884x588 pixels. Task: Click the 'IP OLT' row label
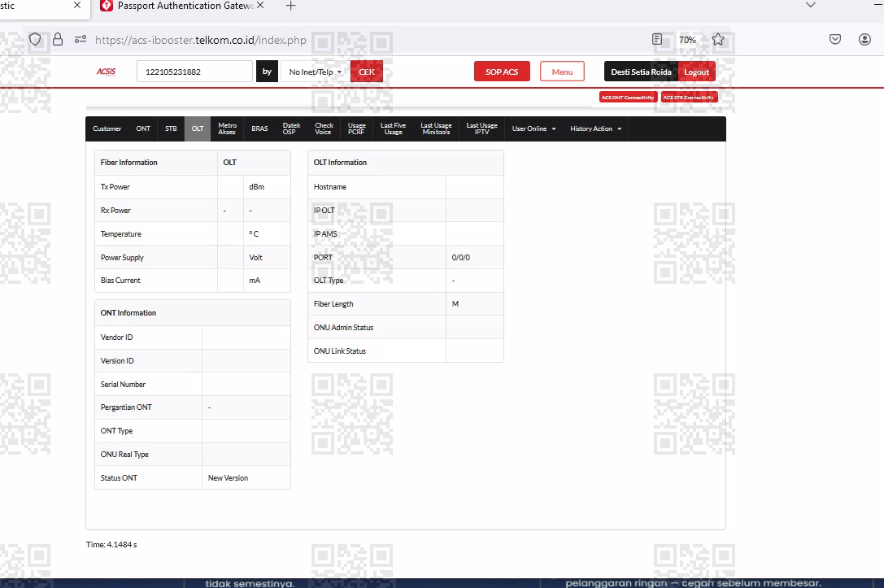coord(324,211)
